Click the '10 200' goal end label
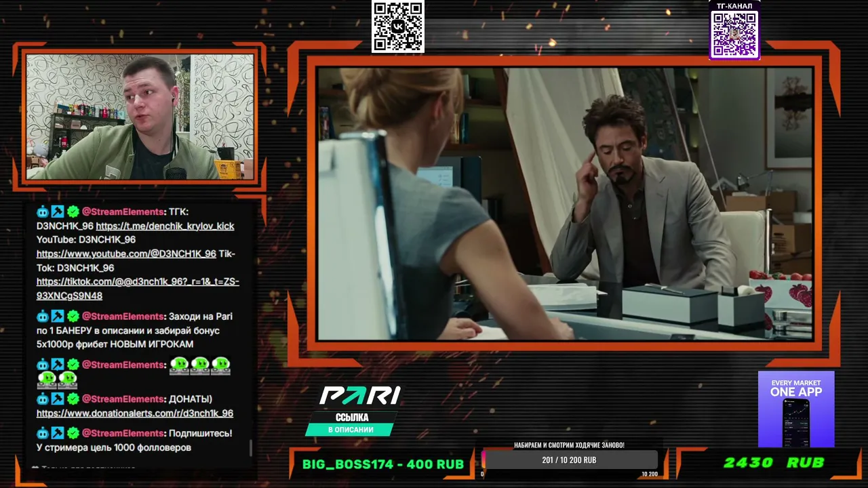Screen dimensions: 868x488 pyautogui.click(x=650, y=474)
